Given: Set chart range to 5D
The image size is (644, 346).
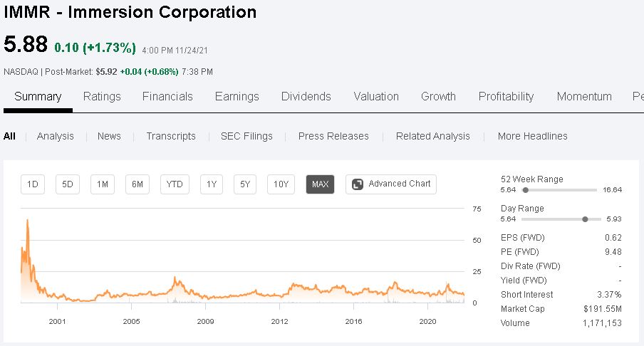Looking at the screenshot, I should pyautogui.click(x=68, y=184).
